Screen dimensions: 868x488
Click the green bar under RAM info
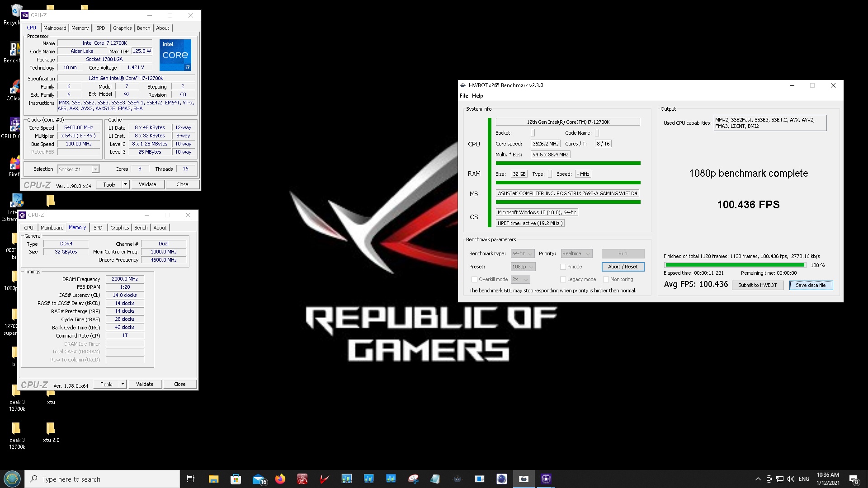tap(568, 183)
